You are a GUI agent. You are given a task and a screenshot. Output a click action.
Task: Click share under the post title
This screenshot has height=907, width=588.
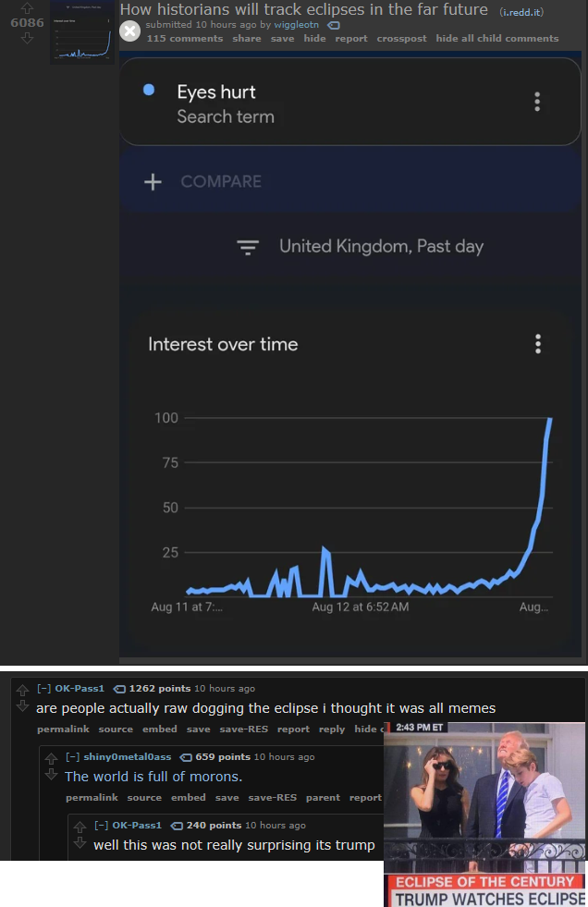pyautogui.click(x=247, y=38)
